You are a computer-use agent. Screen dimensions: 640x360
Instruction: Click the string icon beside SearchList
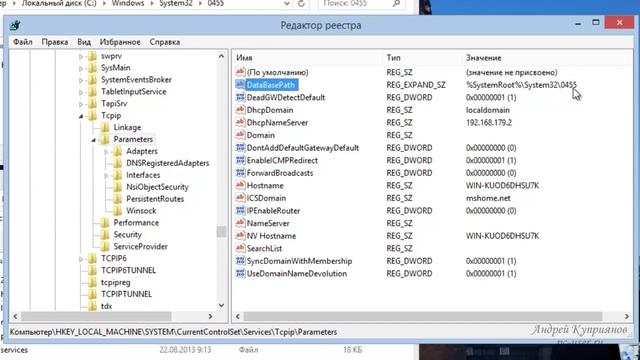pyautogui.click(x=240, y=248)
